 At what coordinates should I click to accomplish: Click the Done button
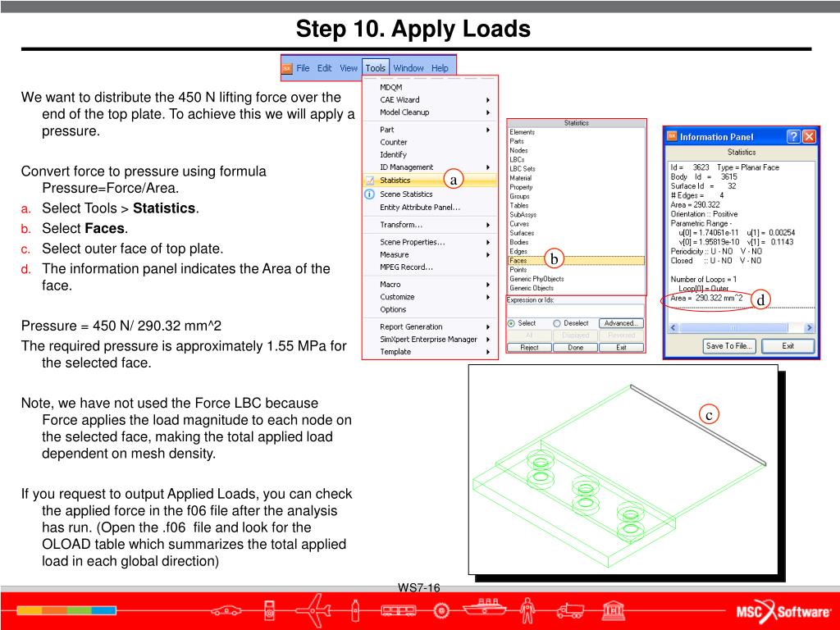[575, 347]
